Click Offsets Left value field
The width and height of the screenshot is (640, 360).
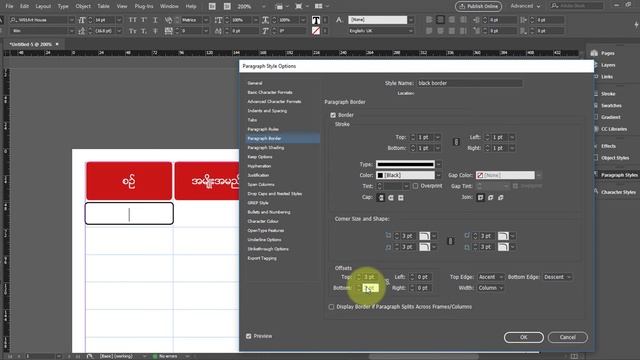[x=424, y=277]
